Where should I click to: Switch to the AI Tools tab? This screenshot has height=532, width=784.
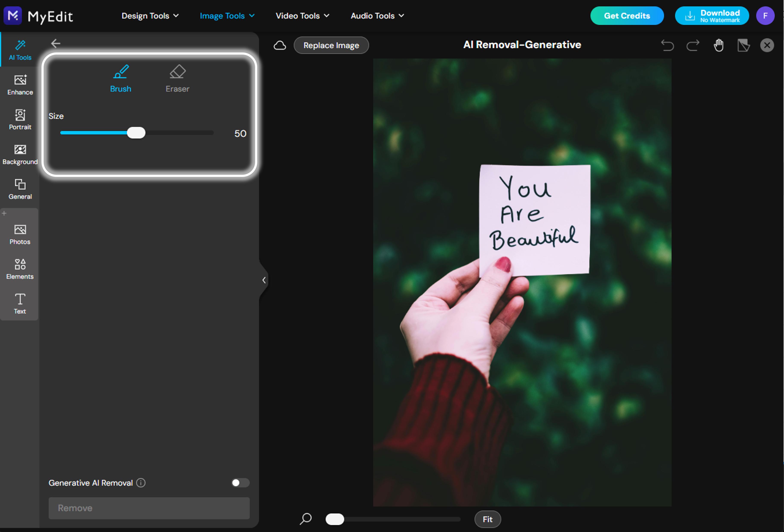[20, 50]
